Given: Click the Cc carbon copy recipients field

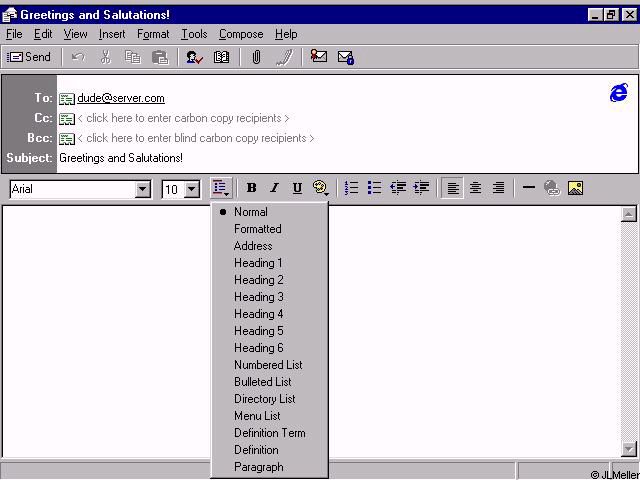Looking at the screenshot, I should tap(183, 118).
